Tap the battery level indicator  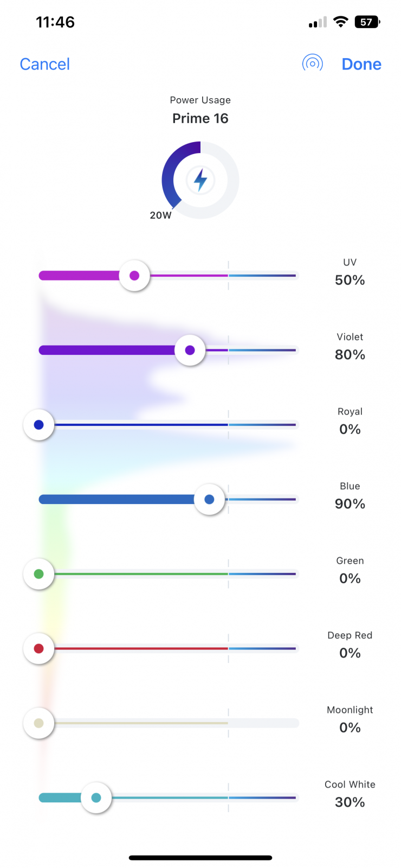pyautogui.click(x=367, y=22)
